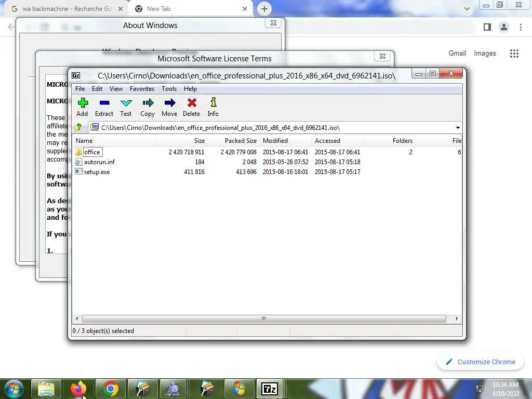Screen dimensions: 532x399
Task: Expand the 7-Zip address path dropdown
Action: click(458, 128)
